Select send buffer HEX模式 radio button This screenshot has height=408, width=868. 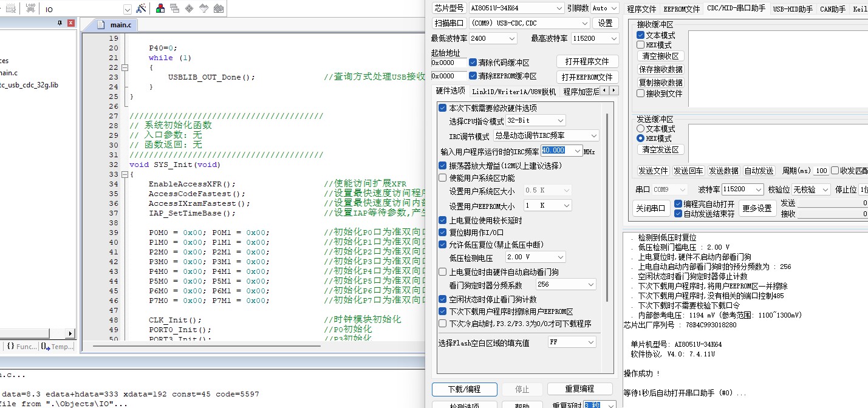coord(640,138)
